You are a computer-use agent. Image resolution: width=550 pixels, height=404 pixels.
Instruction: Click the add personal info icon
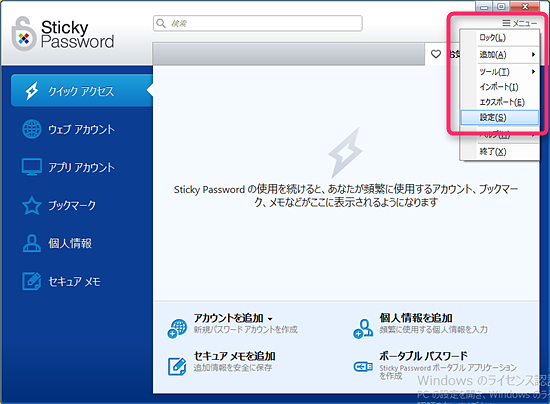pos(363,329)
